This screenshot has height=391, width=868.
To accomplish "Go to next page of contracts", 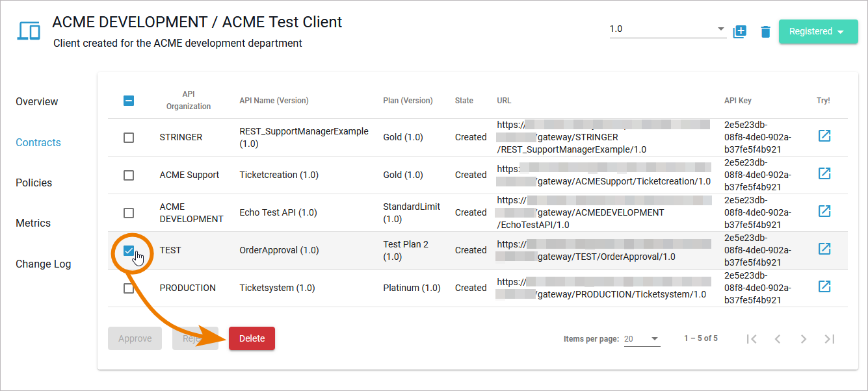I will [804, 339].
